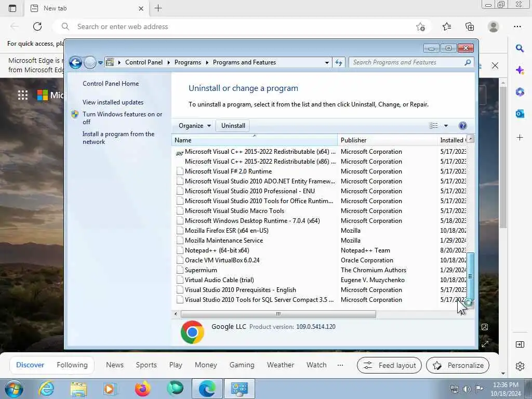The image size is (532, 399).
Task: Click the program list horizontal scrollbar thumb
Action: click(x=278, y=314)
